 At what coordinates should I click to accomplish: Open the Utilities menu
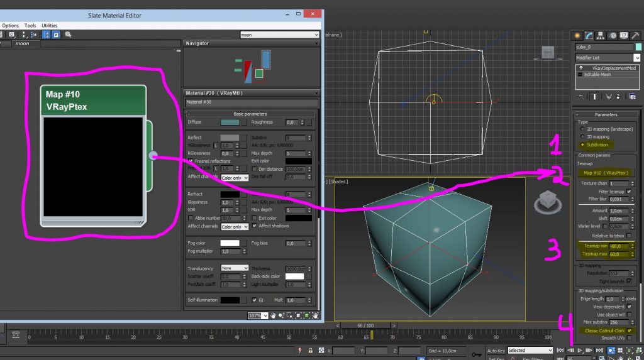50,25
